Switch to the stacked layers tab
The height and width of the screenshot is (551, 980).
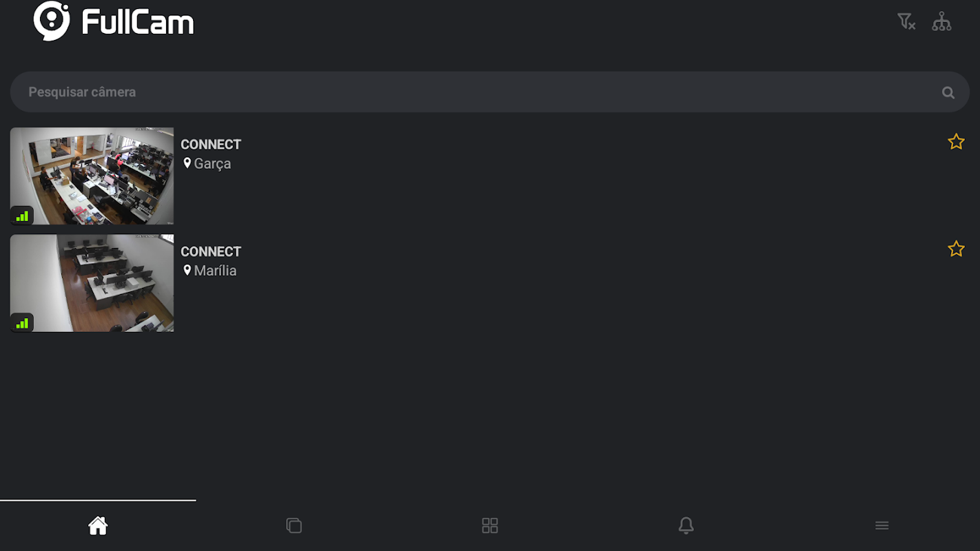pyautogui.click(x=294, y=526)
